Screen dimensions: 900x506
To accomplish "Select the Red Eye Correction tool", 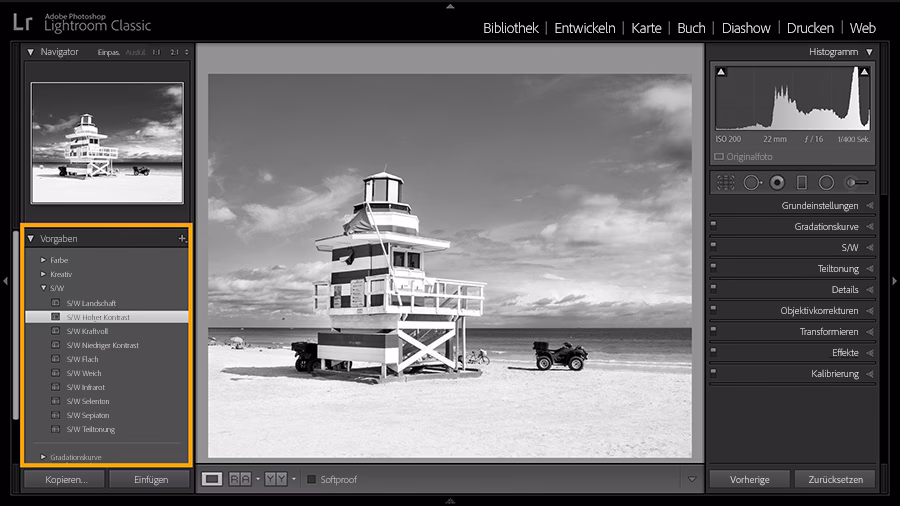I will coord(777,182).
